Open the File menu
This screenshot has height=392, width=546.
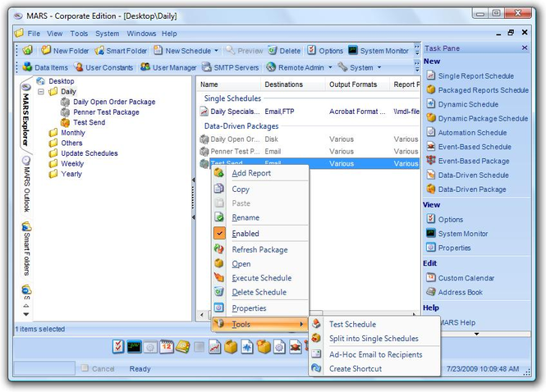(x=34, y=34)
